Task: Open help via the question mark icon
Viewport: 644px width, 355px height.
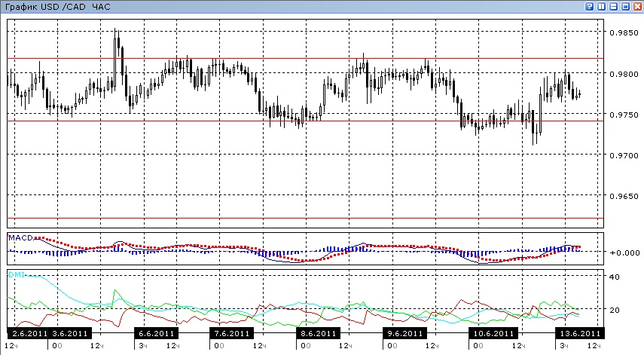Action: [589, 6]
